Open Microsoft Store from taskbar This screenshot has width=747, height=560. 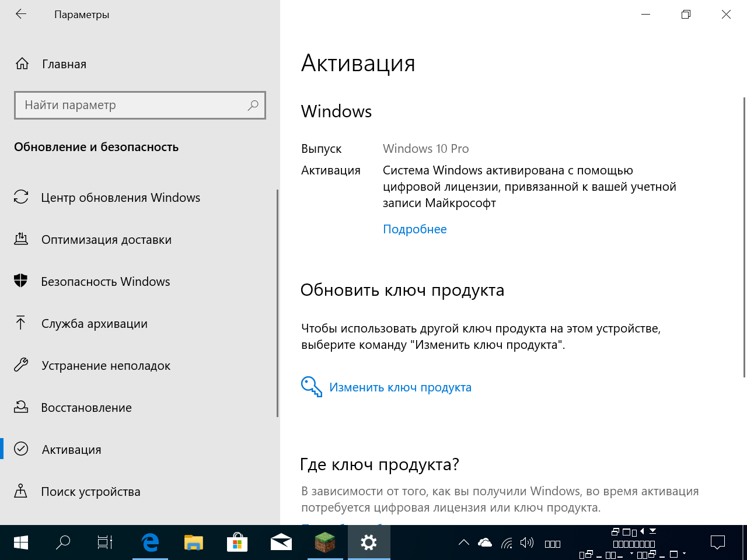pyautogui.click(x=237, y=542)
